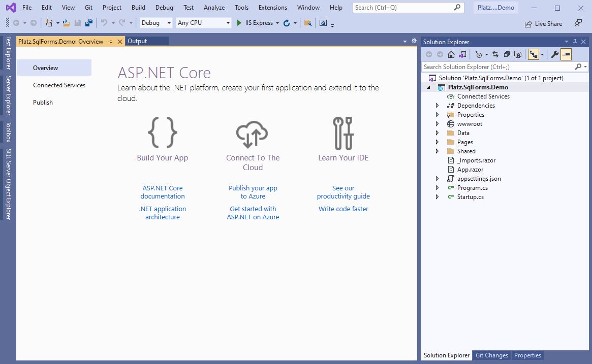Select App.razor in Solution Explorer
The width and height of the screenshot is (592, 364).
[x=470, y=170]
